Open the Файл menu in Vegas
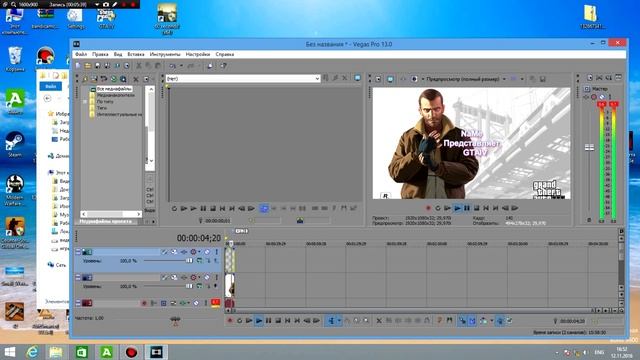This screenshot has height=360, width=640. (81, 54)
